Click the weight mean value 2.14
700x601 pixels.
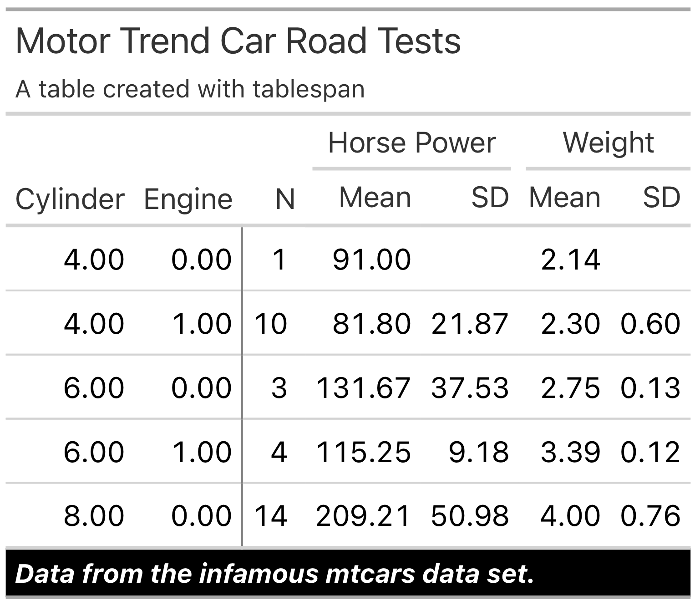click(570, 260)
